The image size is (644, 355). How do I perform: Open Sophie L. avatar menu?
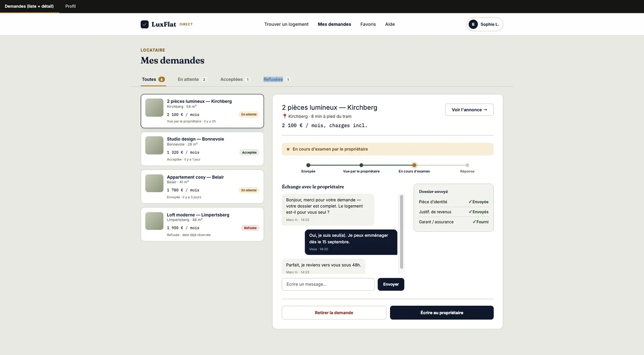click(485, 24)
